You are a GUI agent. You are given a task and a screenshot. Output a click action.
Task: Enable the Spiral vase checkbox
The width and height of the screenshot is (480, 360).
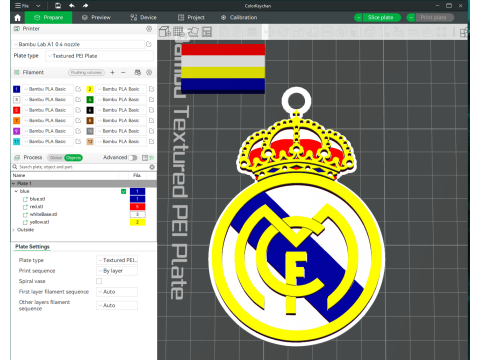point(99,281)
